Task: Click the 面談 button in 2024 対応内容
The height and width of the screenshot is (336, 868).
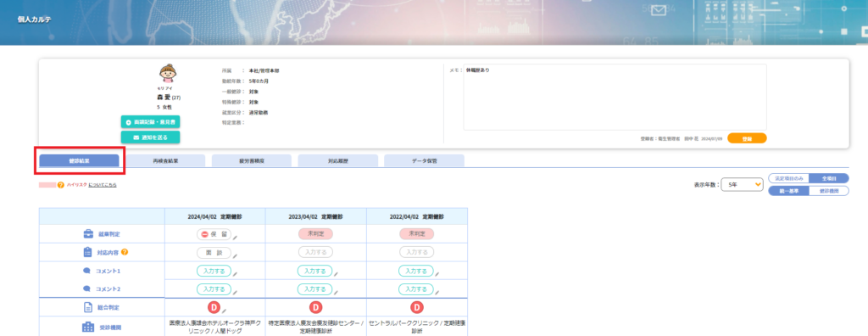Action: coord(214,252)
